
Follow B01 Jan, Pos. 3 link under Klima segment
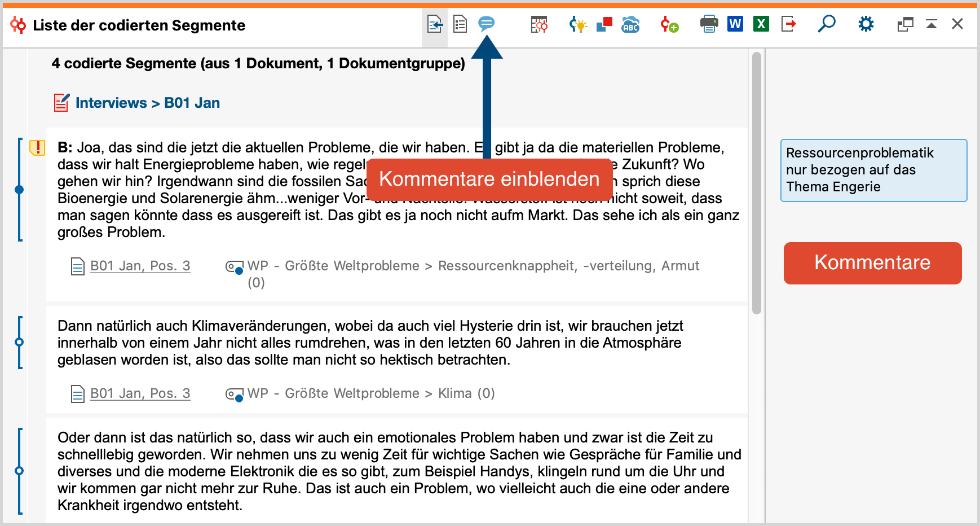(x=140, y=393)
